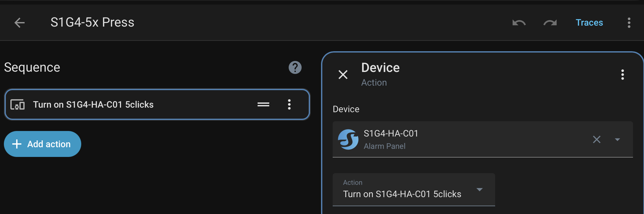Click the S1G4-5x Press title

point(92,22)
